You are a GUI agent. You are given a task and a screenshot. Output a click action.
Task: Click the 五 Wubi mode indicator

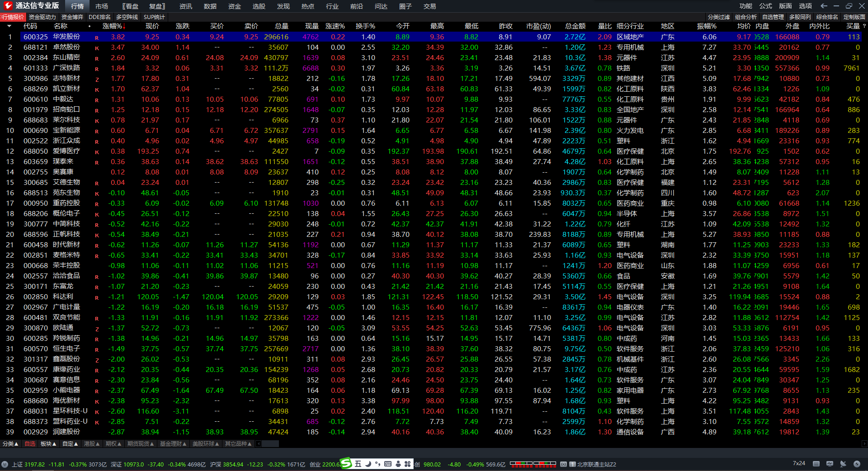[x=358, y=464]
